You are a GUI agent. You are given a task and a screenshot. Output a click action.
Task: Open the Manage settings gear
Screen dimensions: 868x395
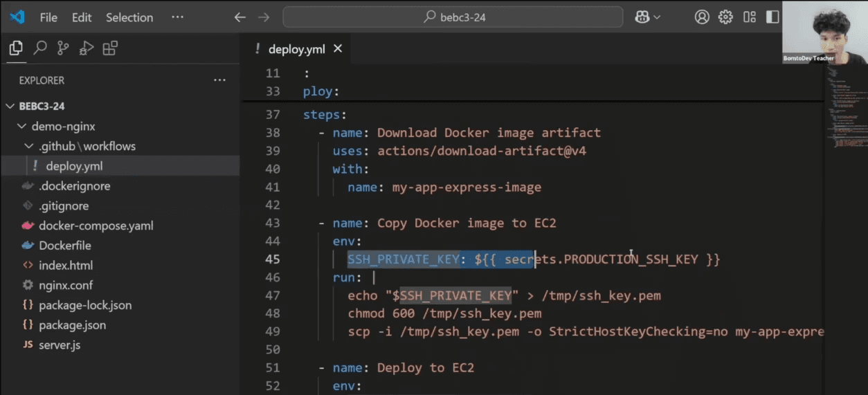725,17
